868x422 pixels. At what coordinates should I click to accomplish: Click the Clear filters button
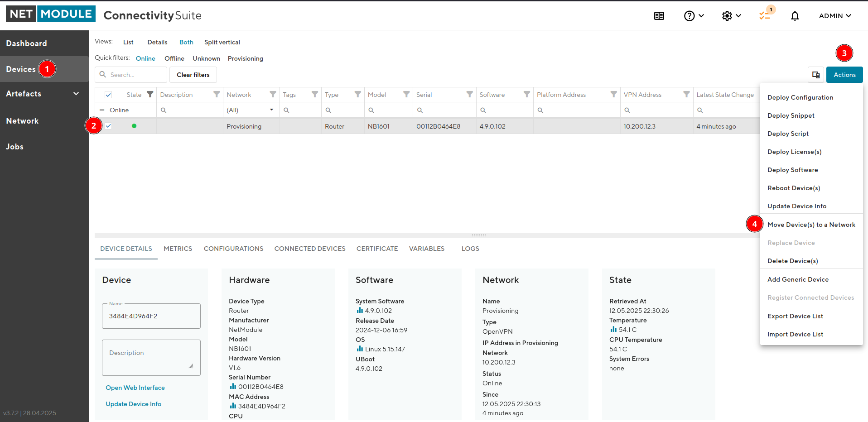pyautogui.click(x=193, y=75)
